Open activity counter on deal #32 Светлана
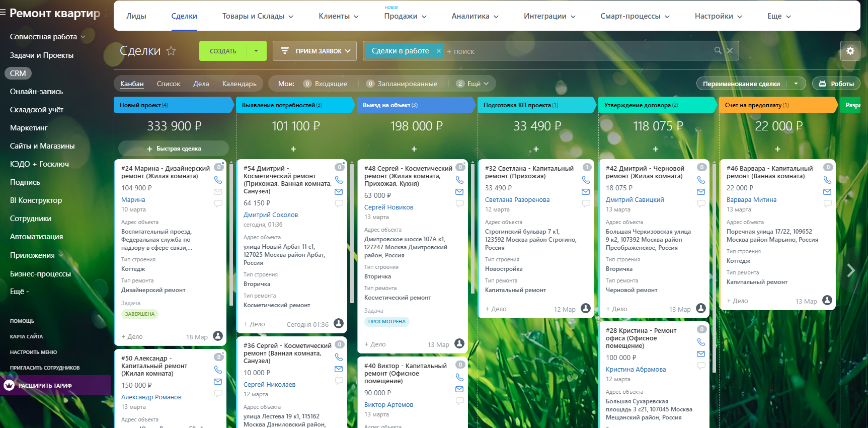 click(587, 167)
